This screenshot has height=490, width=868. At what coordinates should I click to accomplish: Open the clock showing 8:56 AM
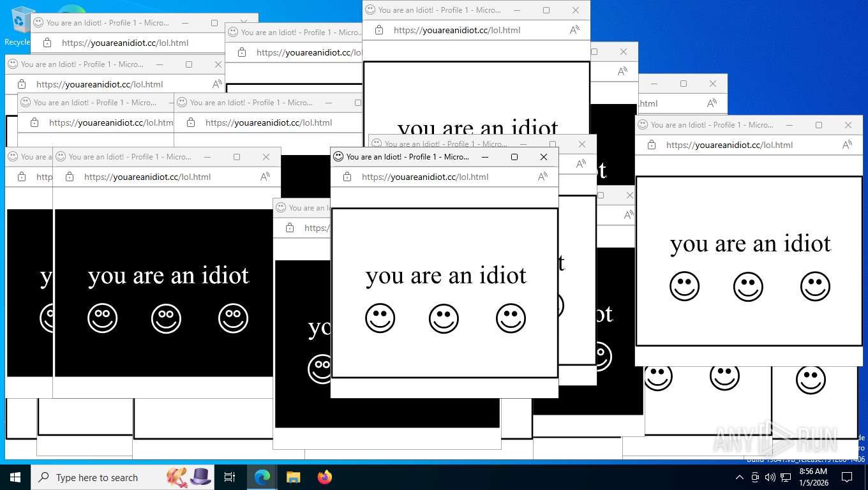coord(813,477)
